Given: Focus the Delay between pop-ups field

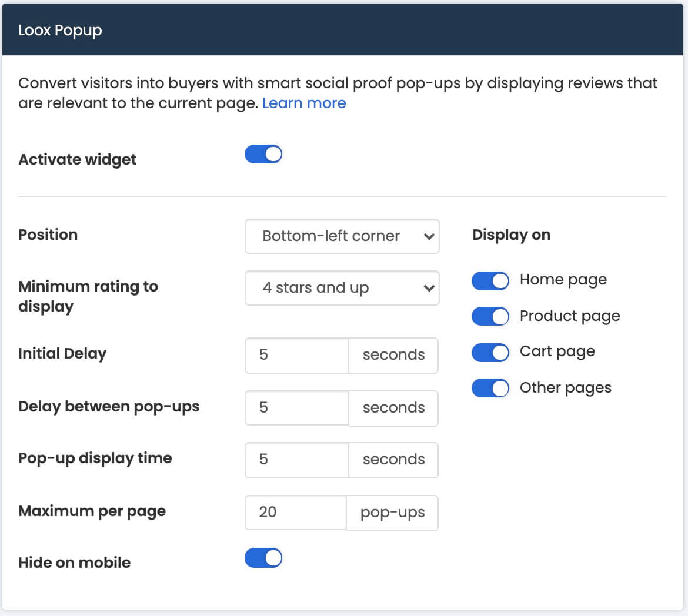Looking at the screenshot, I should point(297,407).
